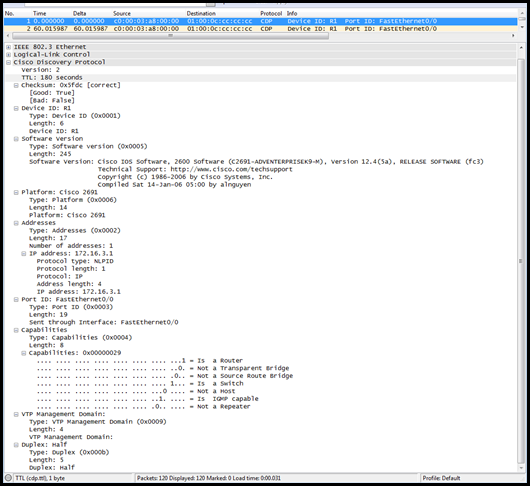Viewport: 530px width, 486px height.
Task: Click the packet list scroll up arrow
Action: tap(521, 14)
